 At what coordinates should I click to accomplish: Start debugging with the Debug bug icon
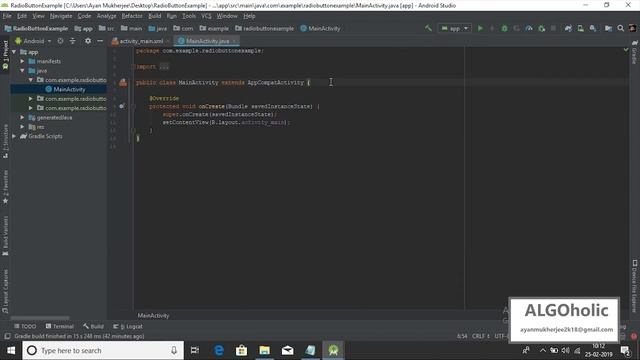pyautogui.click(x=504, y=28)
